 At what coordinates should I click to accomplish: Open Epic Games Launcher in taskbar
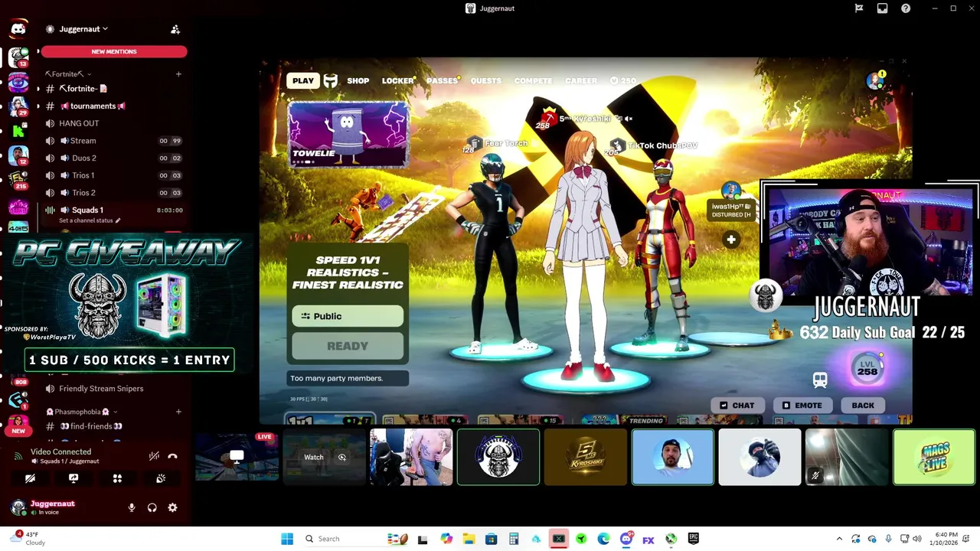[x=693, y=539]
